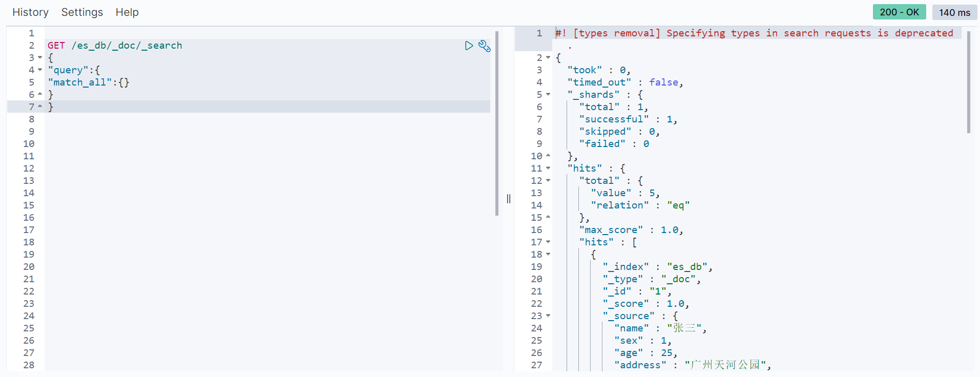Click the "age" : 25 line
The width and height of the screenshot is (980, 377).
(x=645, y=353)
